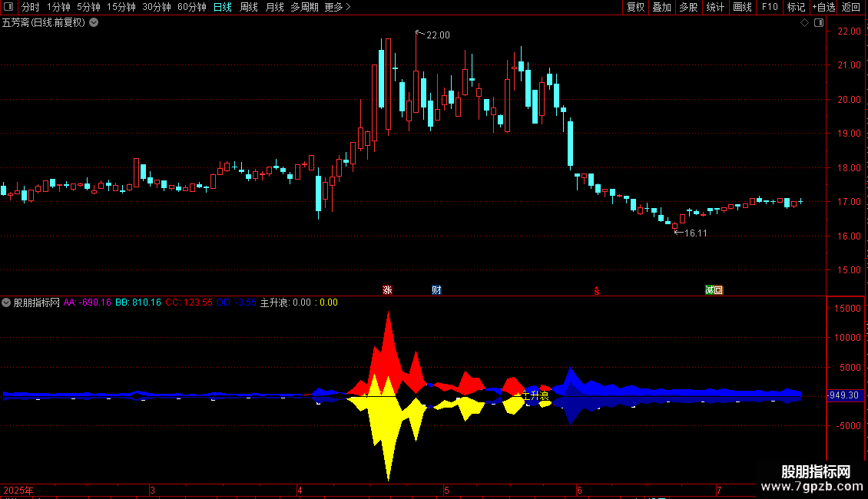Open the 股朋指标网 indicator dropdown

pyautogui.click(x=6, y=302)
